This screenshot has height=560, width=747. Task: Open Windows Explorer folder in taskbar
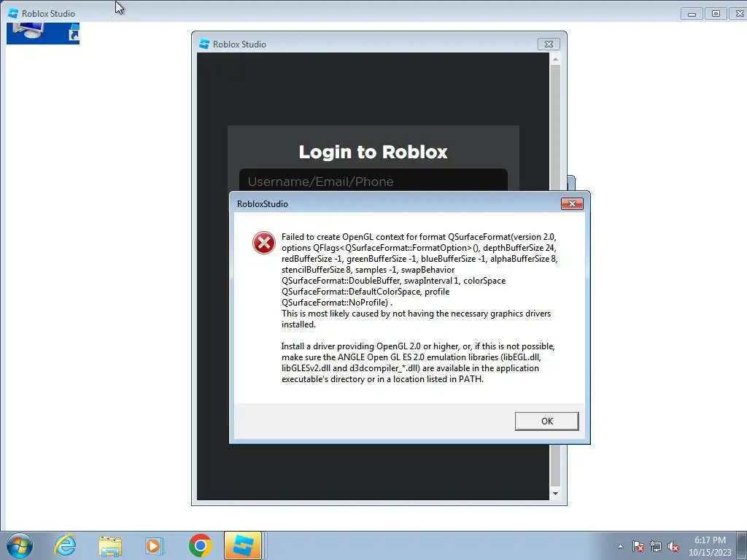tap(110, 545)
